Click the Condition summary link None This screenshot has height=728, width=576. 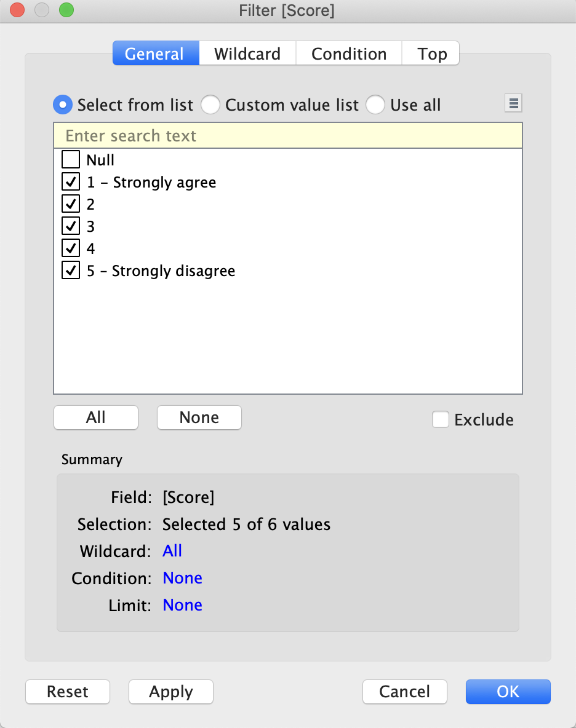coord(182,578)
